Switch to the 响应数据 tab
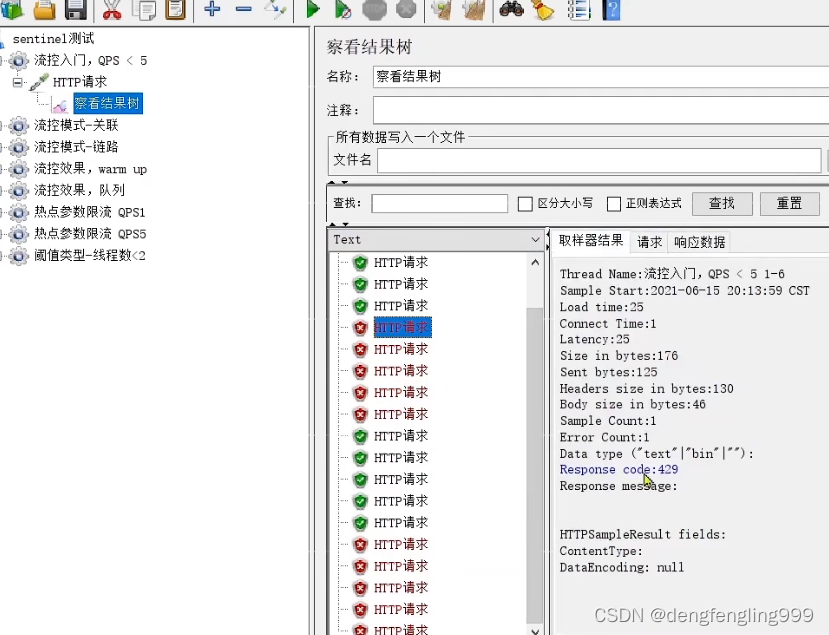Viewport: 829px width, 635px height. (x=699, y=242)
